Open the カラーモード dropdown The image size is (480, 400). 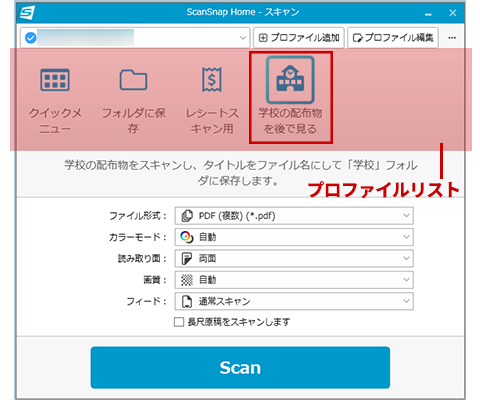294,237
